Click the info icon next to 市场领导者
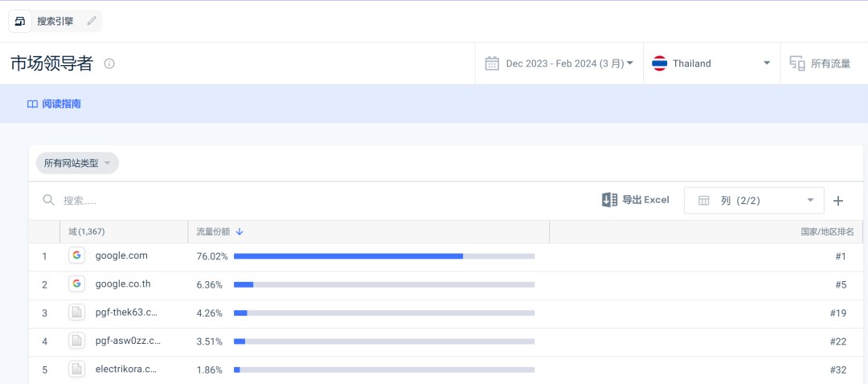The height and width of the screenshot is (384, 868). 109,63
